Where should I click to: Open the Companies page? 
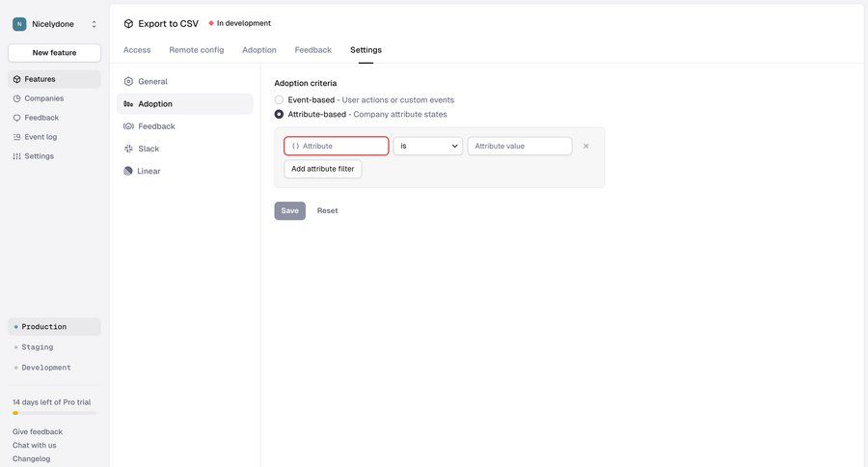[x=54, y=98]
